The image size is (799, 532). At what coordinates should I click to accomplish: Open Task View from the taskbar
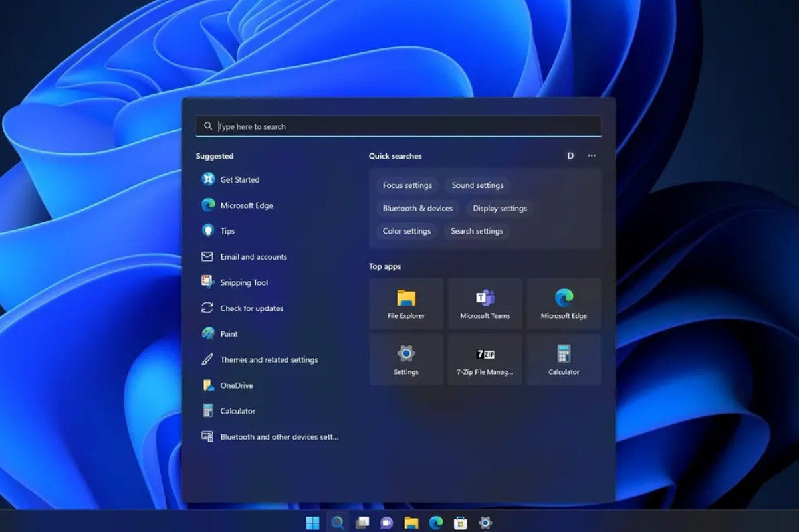[362, 523]
